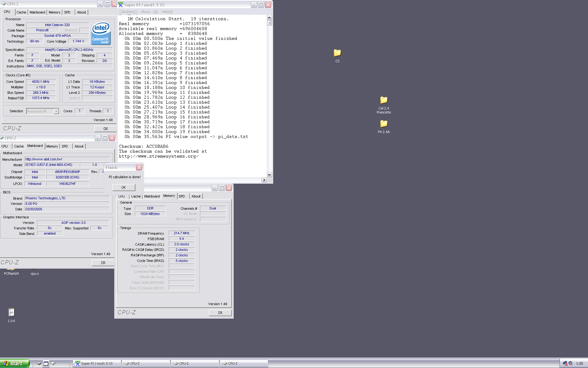This screenshot has width=588, height=368.
Task: Click the Intel Celeron 320 name field
Action: (x=57, y=25)
